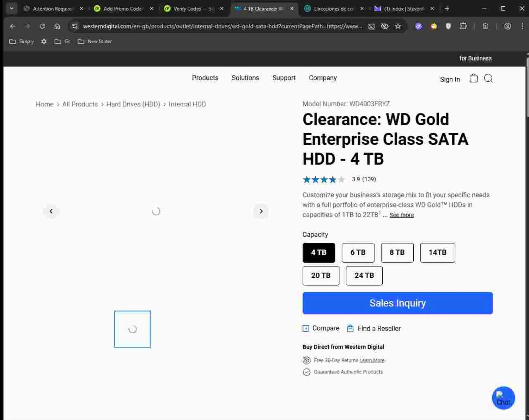Click the eye-slash icon in address bar
Viewport: 529px width, 420px height.
(x=385, y=26)
